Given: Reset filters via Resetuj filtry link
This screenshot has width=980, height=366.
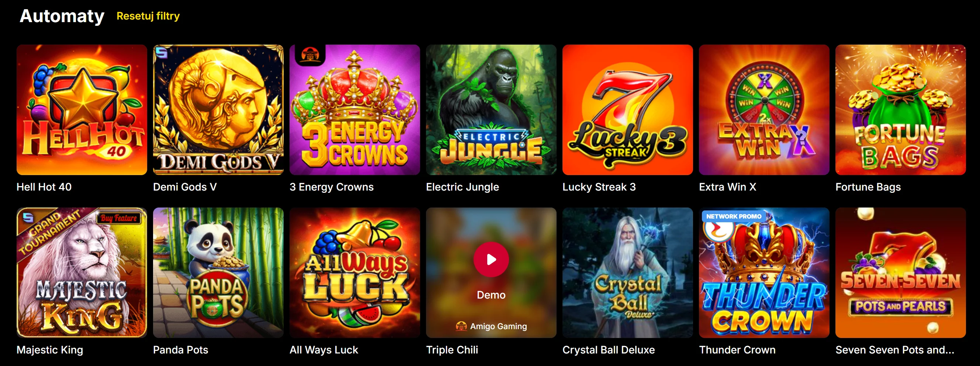Looking at the screenshot, I should (x=148, y=16).
